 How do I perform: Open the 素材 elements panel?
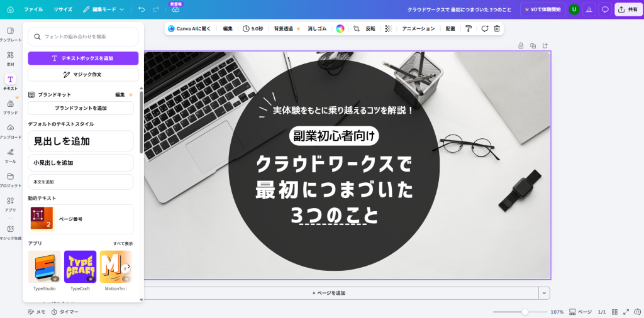pyautogui.click(x=10, y=58)
